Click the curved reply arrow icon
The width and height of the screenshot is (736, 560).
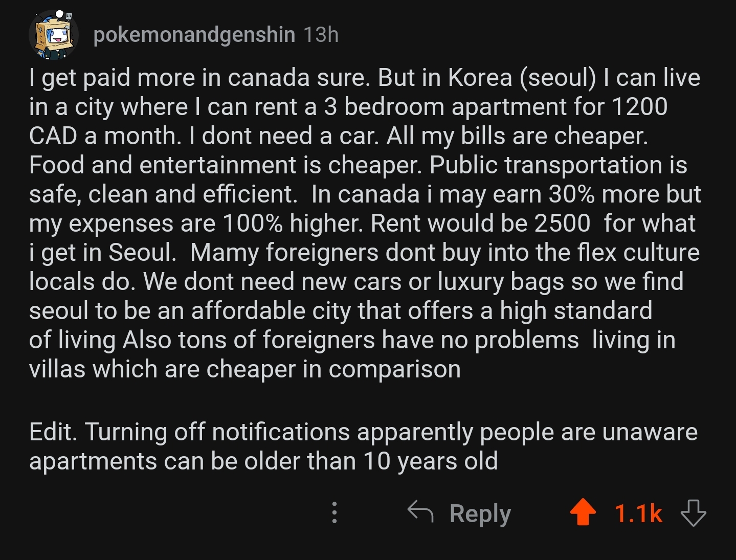coord(420,511)
